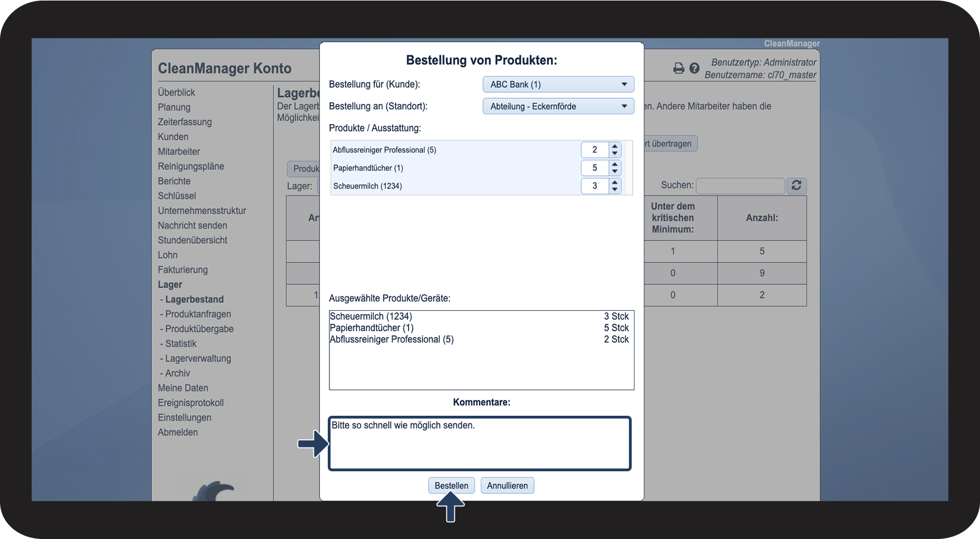Select Produktanfragen submenu item

click(198, 314)
